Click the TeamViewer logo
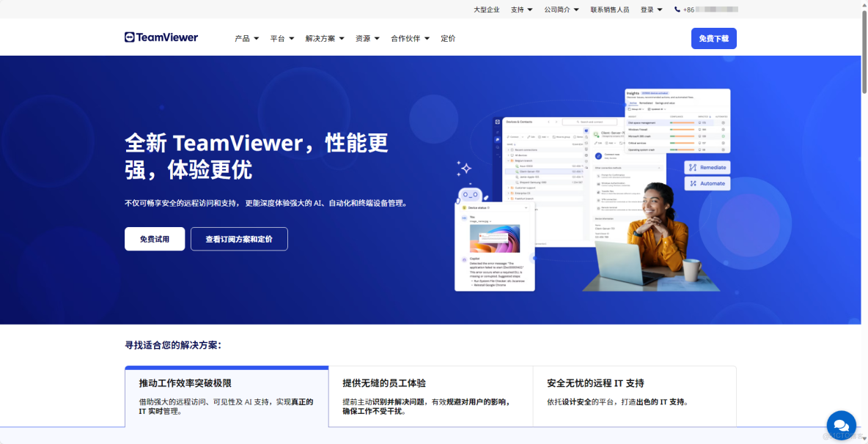This screenshot has height=444, width=868. point(161,37)
